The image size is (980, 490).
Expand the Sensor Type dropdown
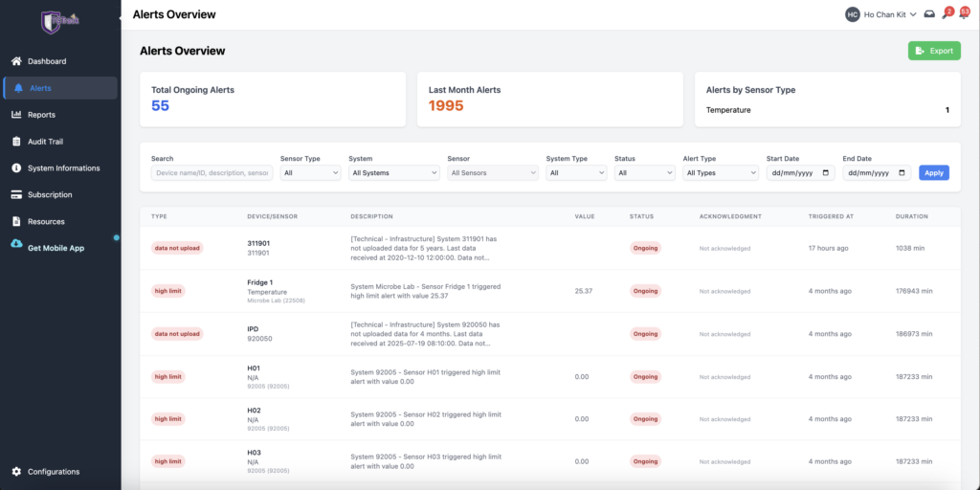click(310, 173)
